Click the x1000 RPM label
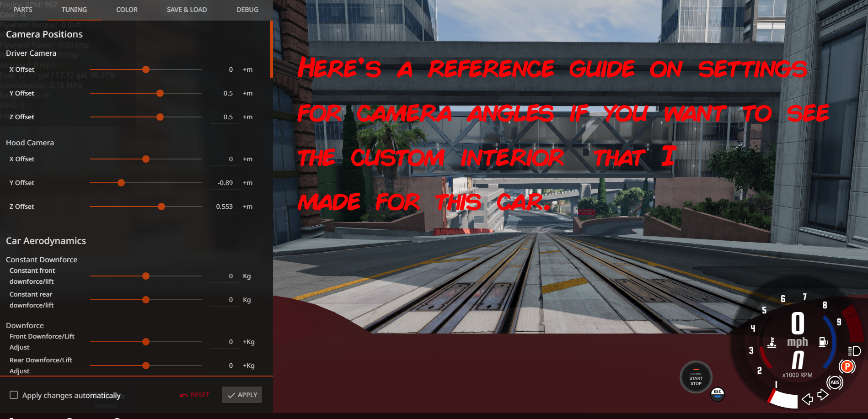 (x=797, y=375)
